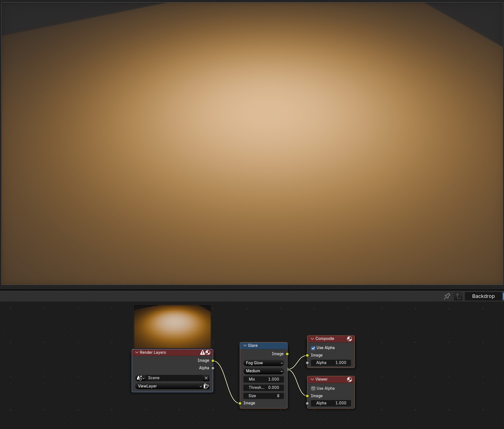Click the render active scene icon

[206, 386]
